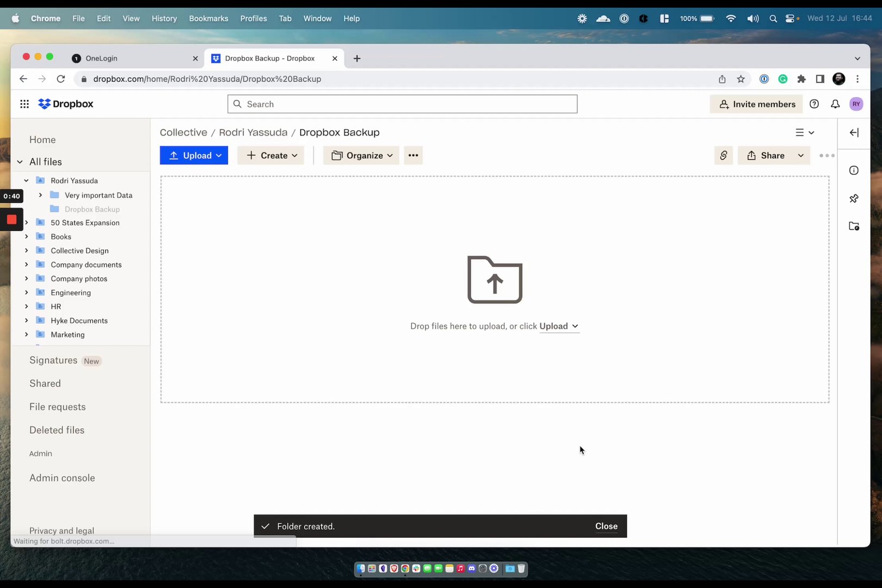This screenshot has width=882, height=588.
Task: Open file info panel icon on right sidebar
Action: click(x=854, y=170)
